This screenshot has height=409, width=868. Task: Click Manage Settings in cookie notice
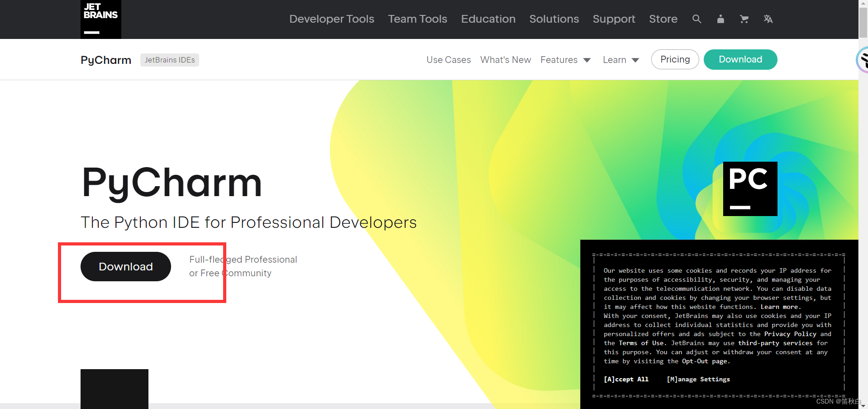click(698, 379)
